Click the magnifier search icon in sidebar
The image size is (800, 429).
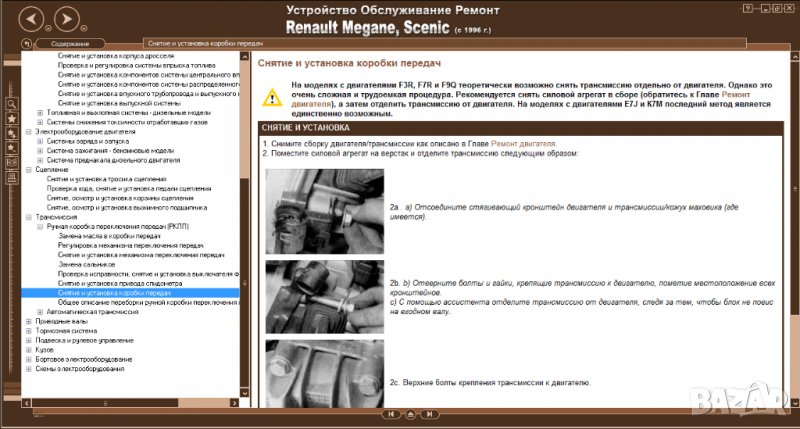(11, 103)
